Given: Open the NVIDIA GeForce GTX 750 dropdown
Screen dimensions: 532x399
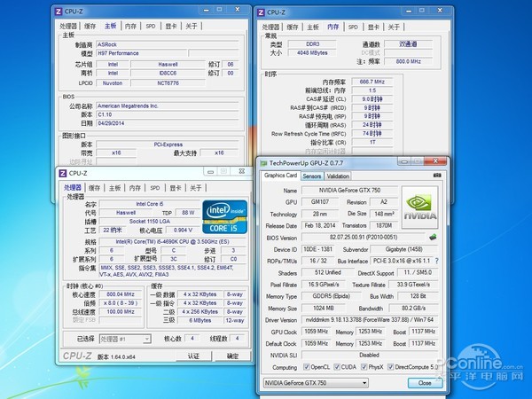Looking at the screenshot, I should [x=316, y=383].
